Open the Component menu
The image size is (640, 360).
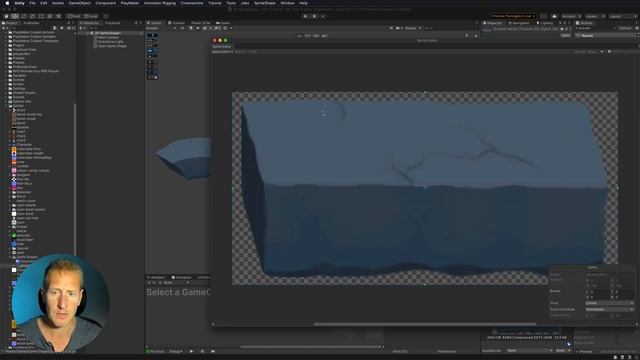(x=106, y=3)
